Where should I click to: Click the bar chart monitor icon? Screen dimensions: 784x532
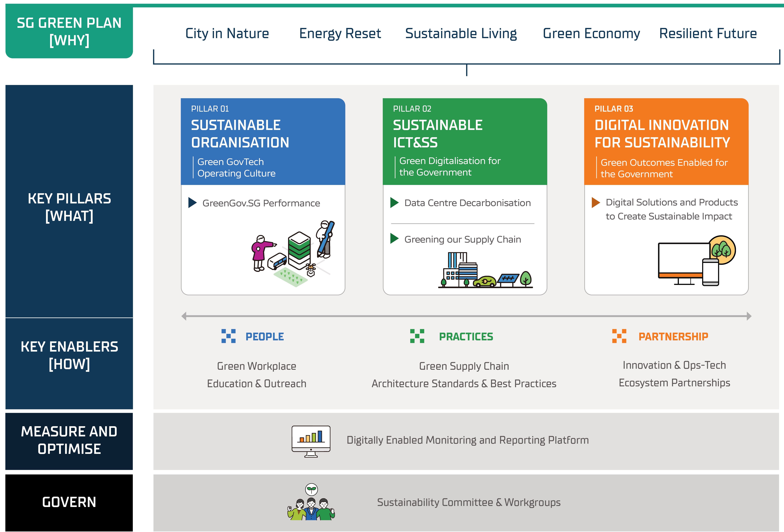click(311, 441)
